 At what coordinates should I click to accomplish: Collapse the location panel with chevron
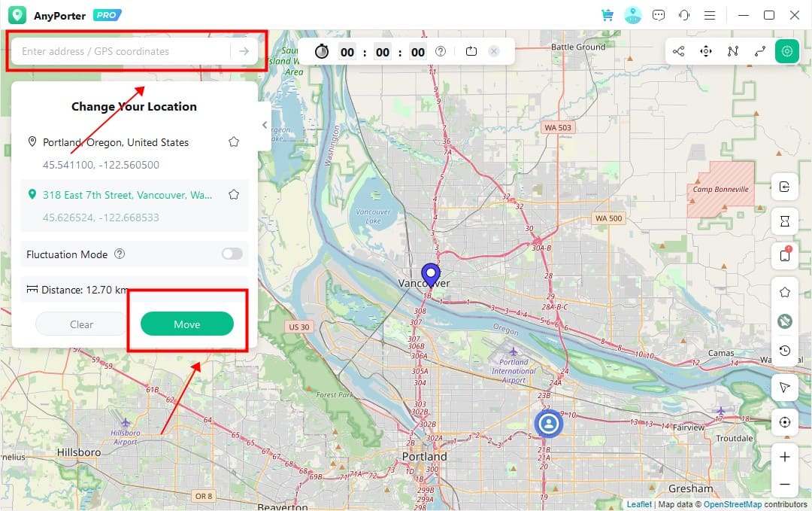pyautogui.click(x=265, y=125)
